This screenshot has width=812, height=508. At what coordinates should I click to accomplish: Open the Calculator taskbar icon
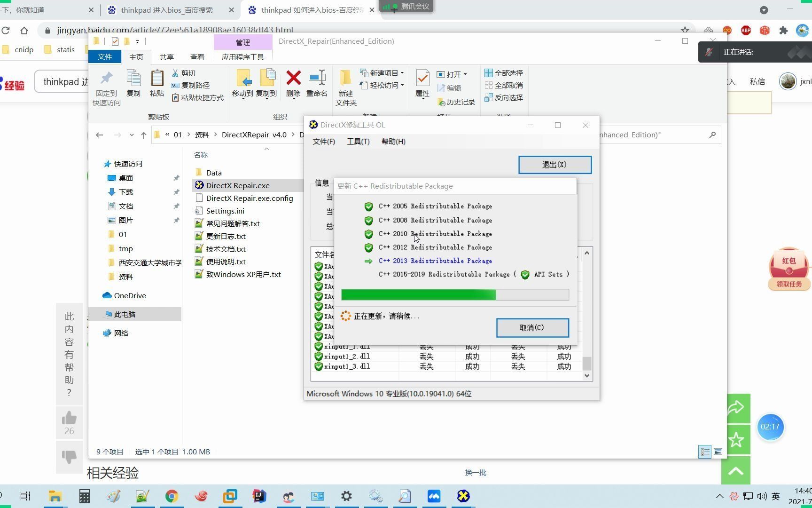coord(84,496)
